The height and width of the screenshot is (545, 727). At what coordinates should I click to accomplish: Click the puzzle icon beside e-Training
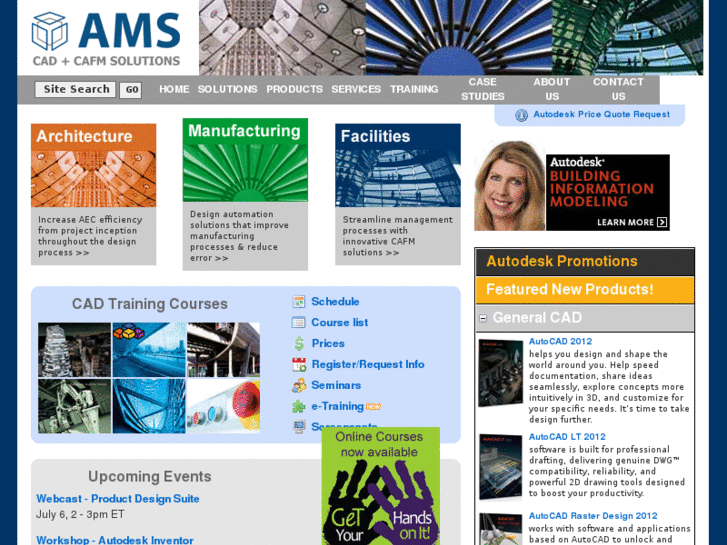pyautogui.click(x=299, y=406)
